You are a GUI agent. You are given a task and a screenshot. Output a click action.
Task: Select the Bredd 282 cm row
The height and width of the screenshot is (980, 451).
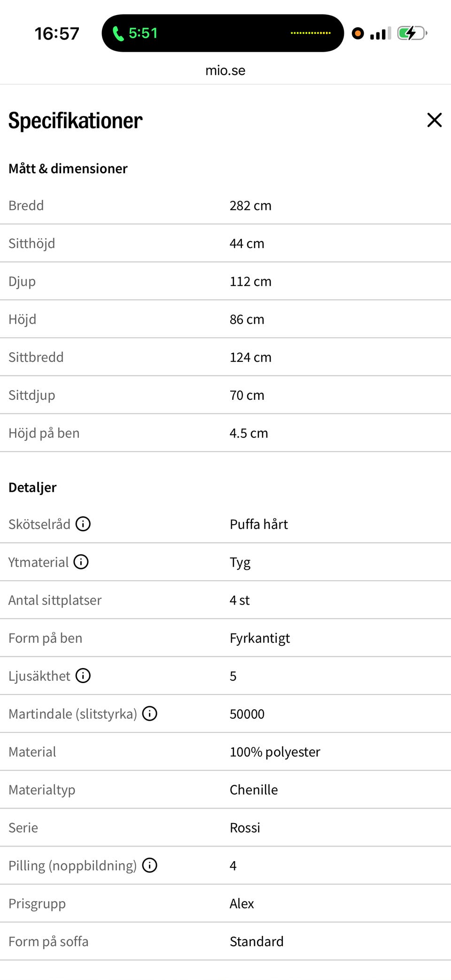(225, 205)
